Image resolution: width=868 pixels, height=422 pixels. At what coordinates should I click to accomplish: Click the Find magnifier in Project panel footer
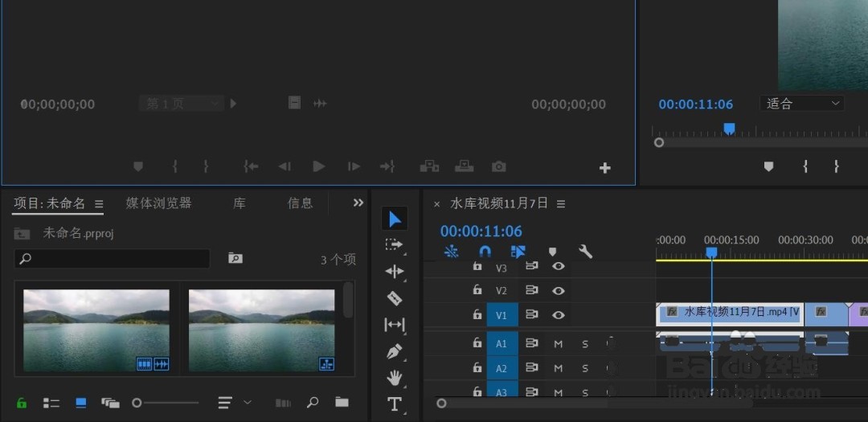pos(312,403)
